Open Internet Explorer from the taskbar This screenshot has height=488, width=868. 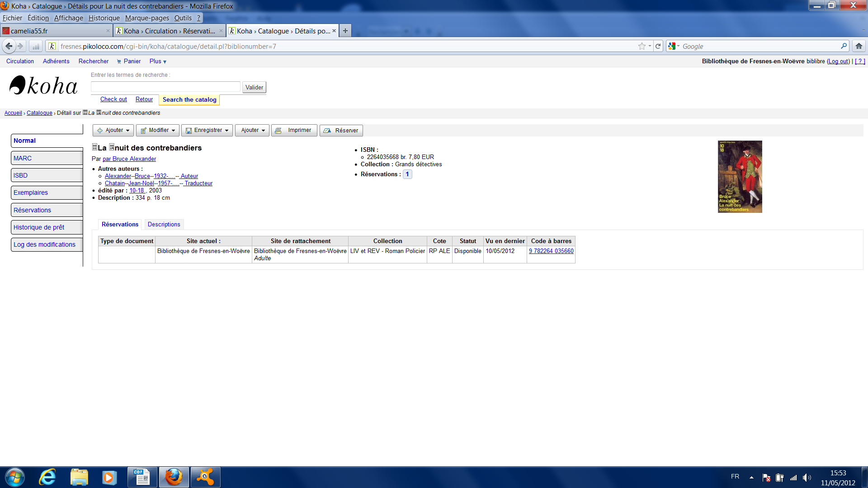click(x=47, y=477)
